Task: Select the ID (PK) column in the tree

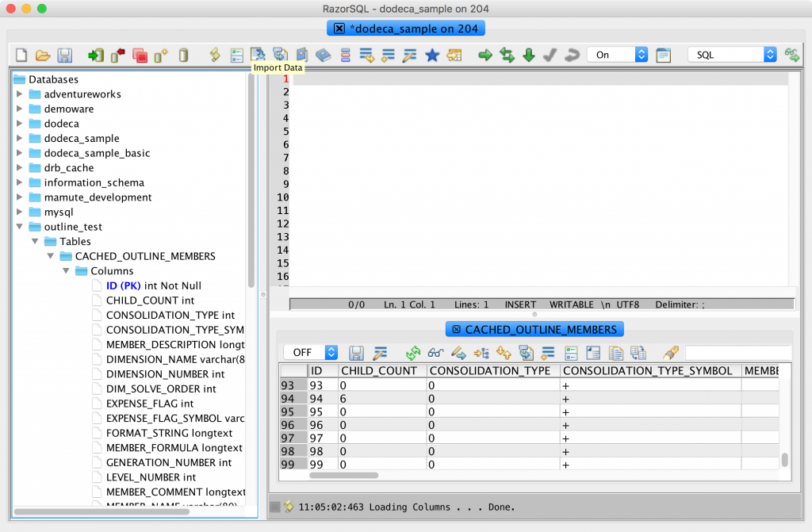Action: (153, 286)
